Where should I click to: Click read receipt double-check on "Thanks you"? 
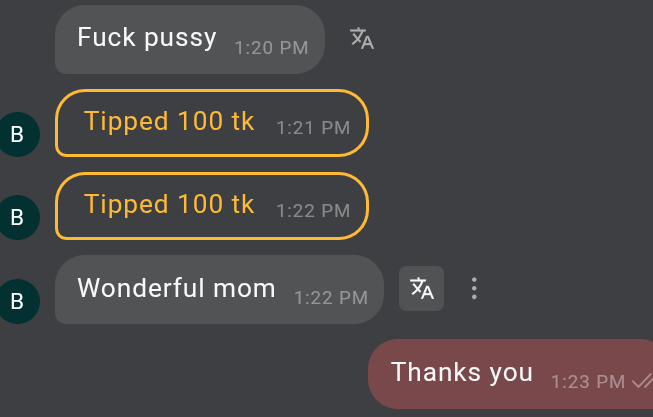pos(641,381)
